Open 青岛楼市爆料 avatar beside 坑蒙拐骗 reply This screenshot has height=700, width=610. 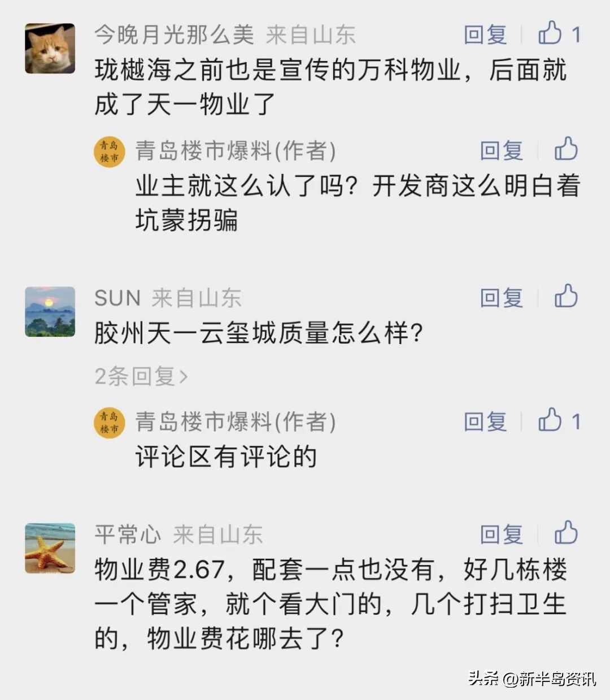click(110, 152)
